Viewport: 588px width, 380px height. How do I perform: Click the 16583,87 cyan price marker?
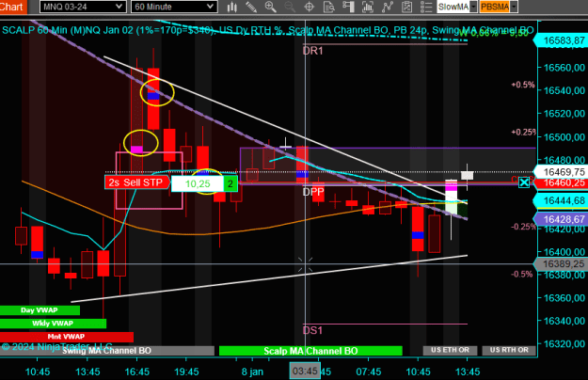pos(561,40)
